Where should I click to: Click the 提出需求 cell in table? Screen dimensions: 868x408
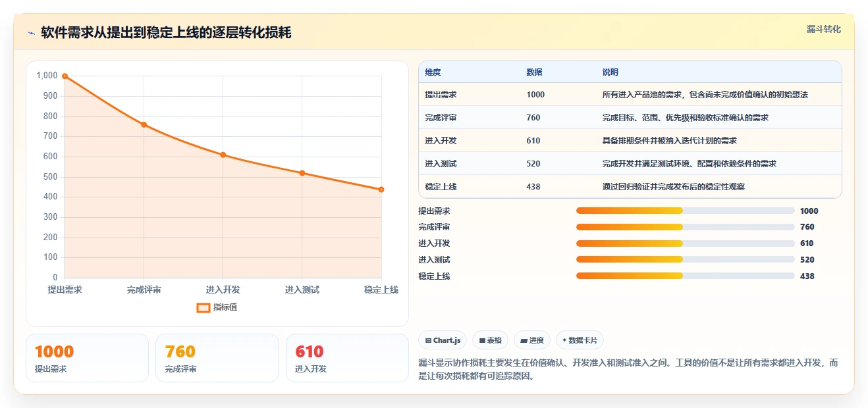click(441, 95)
